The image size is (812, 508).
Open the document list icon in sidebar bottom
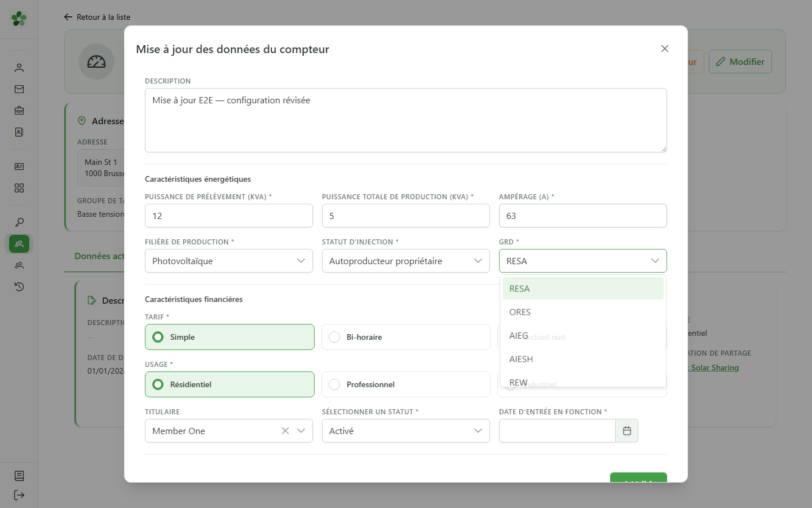tap(19, 476)
